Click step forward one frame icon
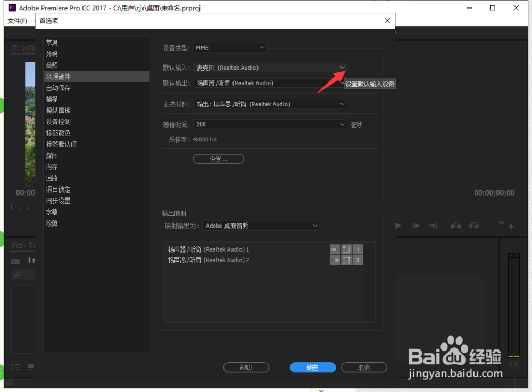 417,226
